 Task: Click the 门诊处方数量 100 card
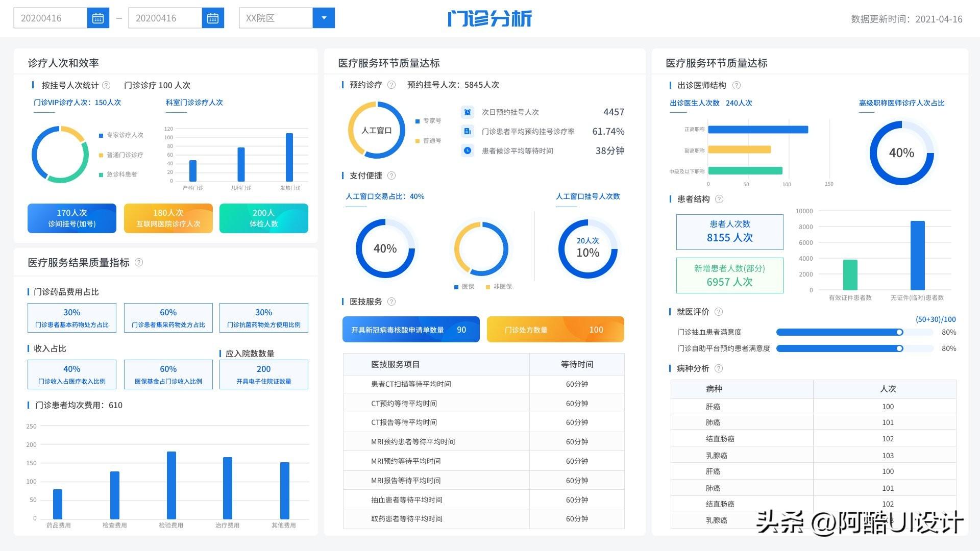coord(555,330)
